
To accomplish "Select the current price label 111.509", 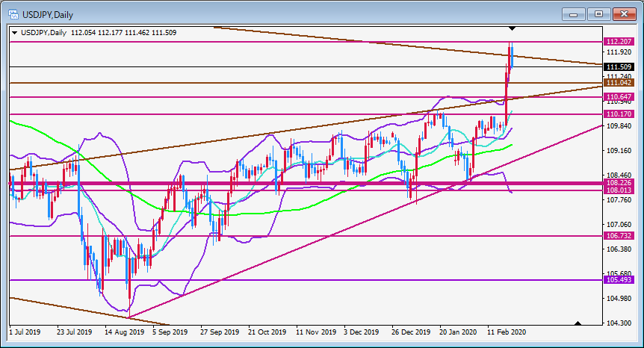I will pos(619,67).
